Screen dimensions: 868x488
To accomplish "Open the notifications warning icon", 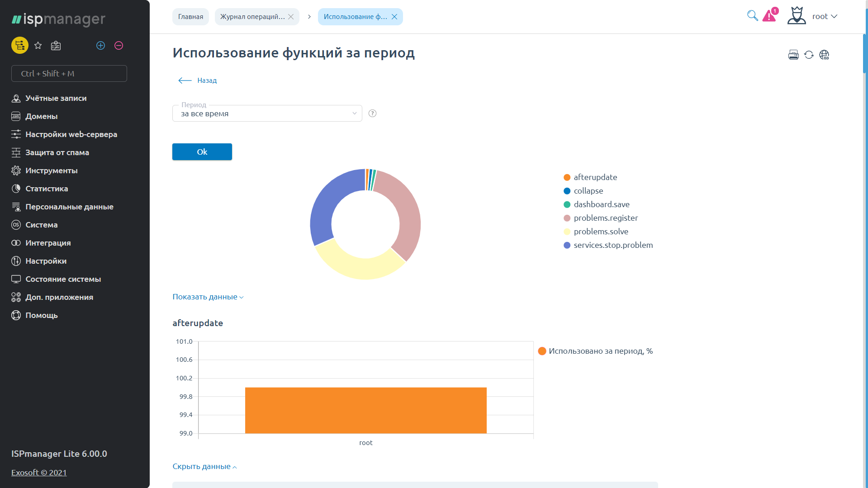I will (769, 16).
